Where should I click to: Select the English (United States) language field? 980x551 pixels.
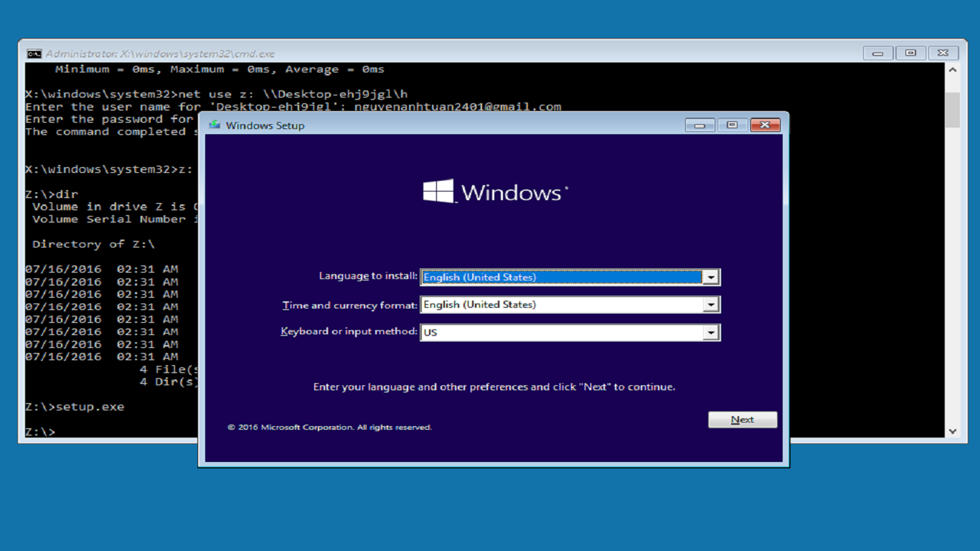(x=560, y=277)
